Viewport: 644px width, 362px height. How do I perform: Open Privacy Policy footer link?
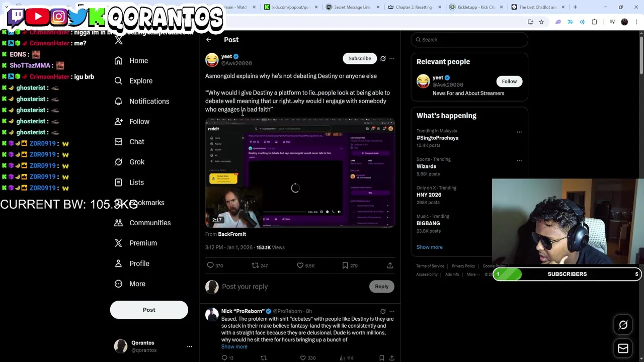(463, 266)
